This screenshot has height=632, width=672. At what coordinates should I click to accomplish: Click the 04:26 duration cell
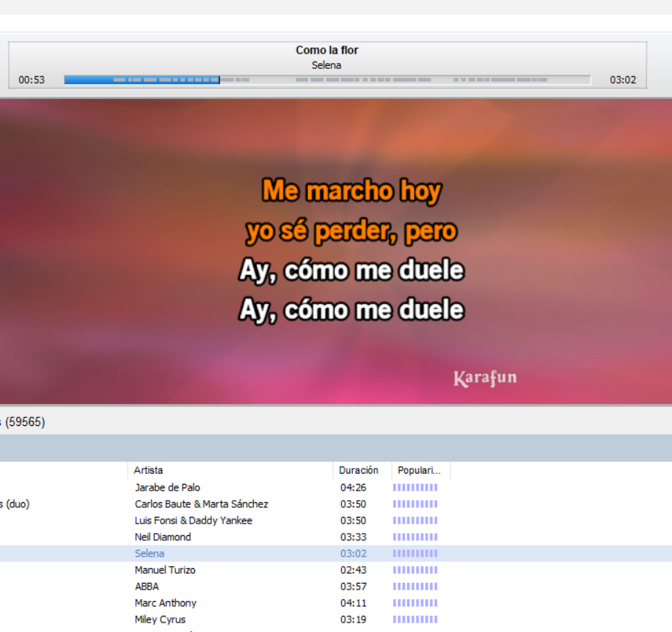(x=353, y=488)
